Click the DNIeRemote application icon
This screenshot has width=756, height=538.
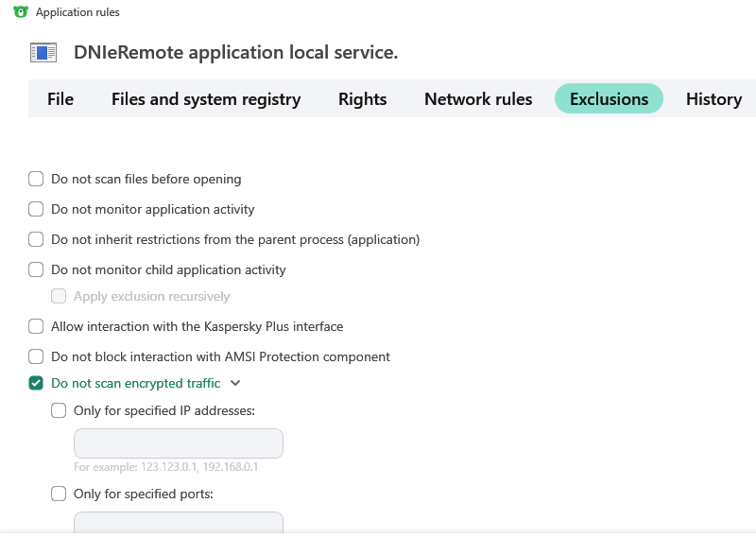pos(44,53)
